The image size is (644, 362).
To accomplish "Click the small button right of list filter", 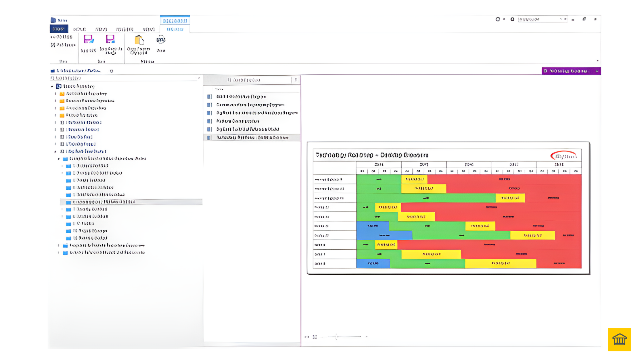I will click(x=296, y=80).
